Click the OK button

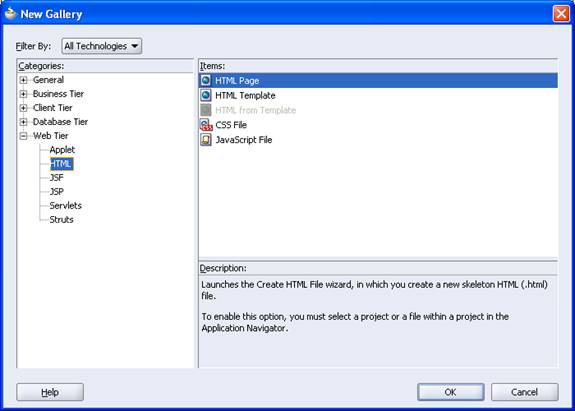pos(450,392)
